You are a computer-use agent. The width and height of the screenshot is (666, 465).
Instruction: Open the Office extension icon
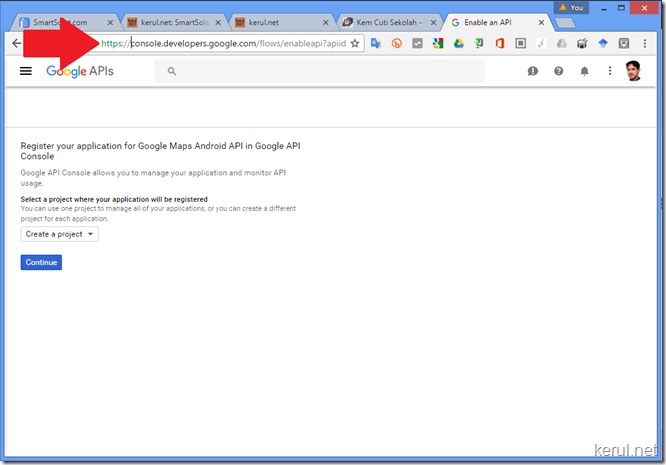coord(500,43)
